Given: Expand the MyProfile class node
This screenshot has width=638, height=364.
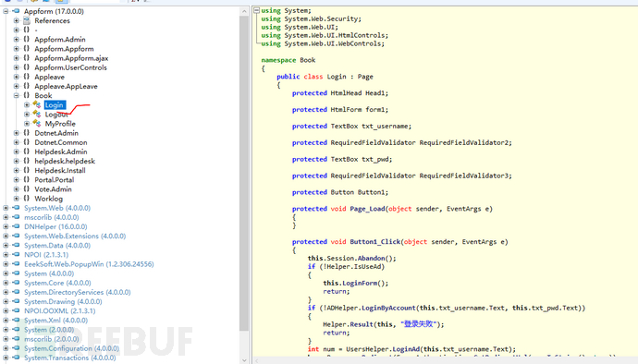Looking at the screenshot, I should tap(27, 124).
